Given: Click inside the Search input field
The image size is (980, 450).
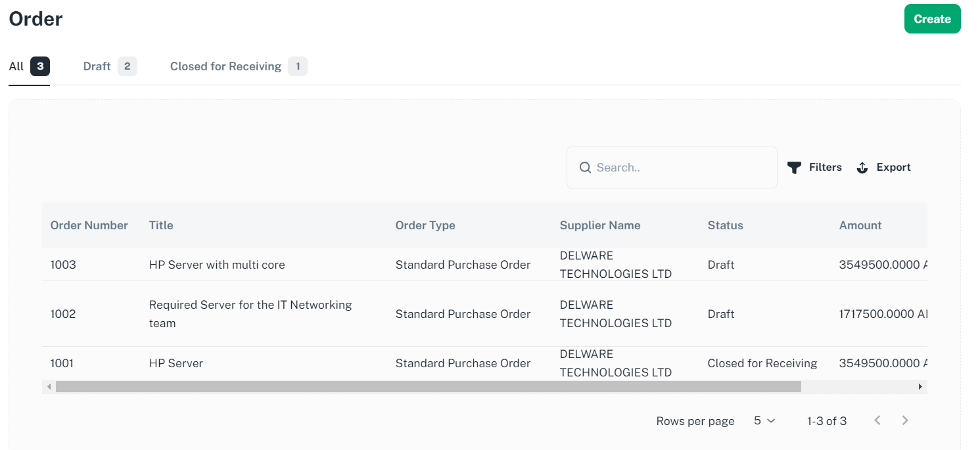Looking at the screenshot, I should (680, 168).
